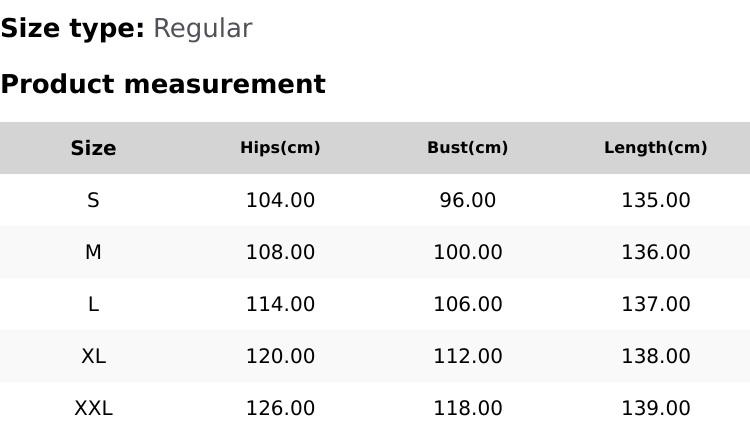Click the Bust(cm) column header
The width and height of the screenshot is (750, 434).
(467, 148)
